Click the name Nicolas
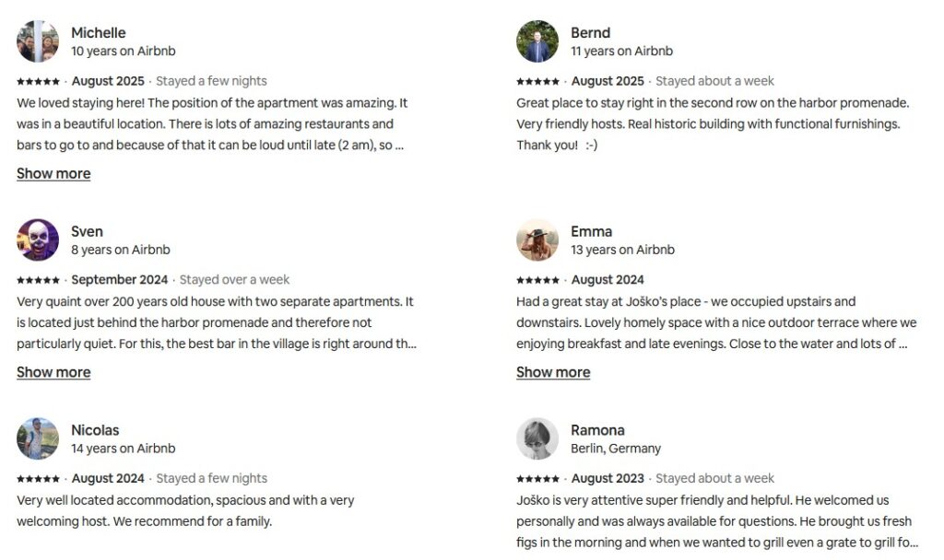 [x=96, y=430]
